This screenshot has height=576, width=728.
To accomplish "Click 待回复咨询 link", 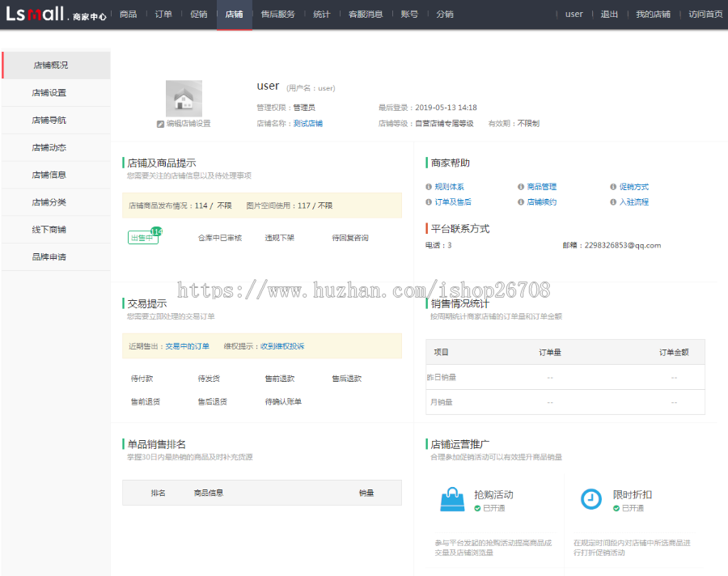I will pos(350,238).
